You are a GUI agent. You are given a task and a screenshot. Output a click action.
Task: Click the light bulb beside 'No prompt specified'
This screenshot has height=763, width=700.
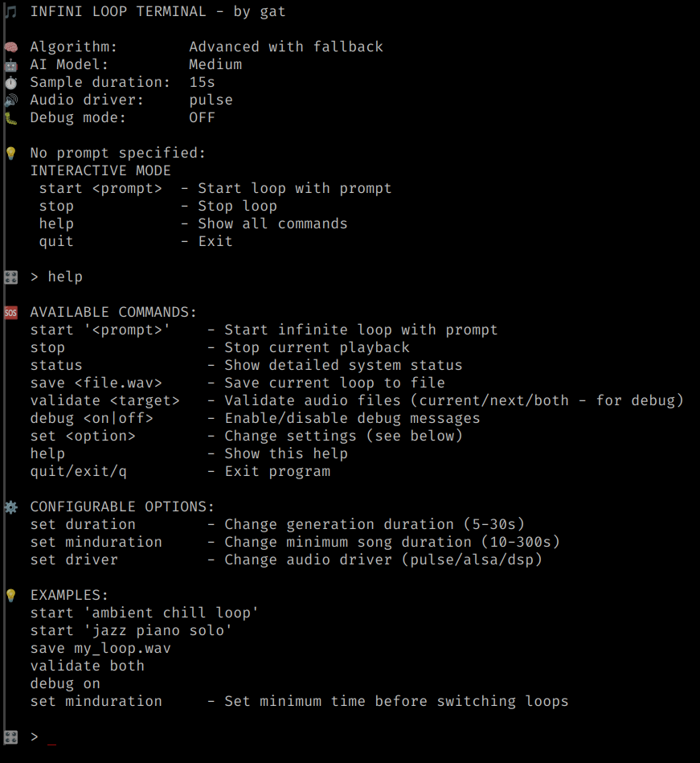point(10,154)
